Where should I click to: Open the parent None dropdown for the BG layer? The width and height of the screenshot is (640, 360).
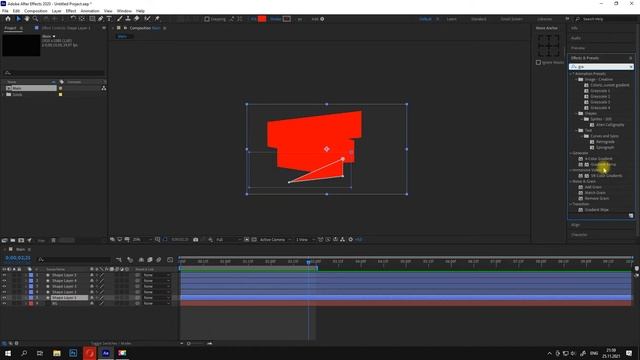pyautogui.click(x=156, y=304)
